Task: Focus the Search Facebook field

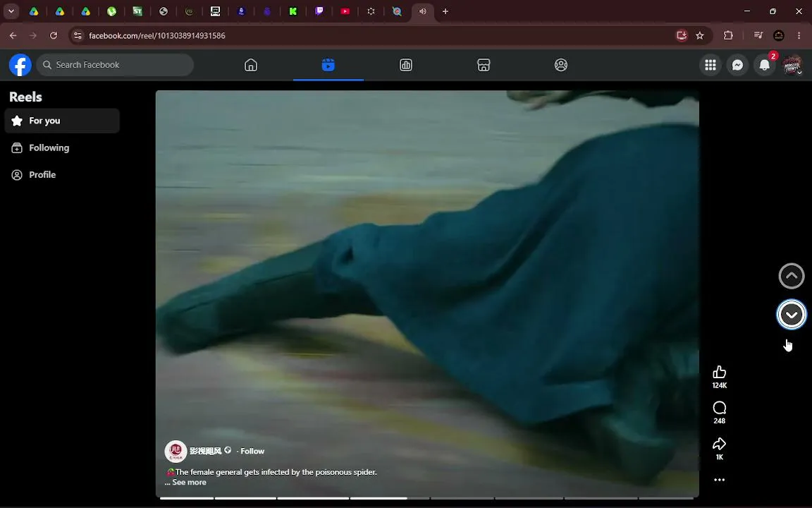Action: pyautogui.click(x=115, y=65)
